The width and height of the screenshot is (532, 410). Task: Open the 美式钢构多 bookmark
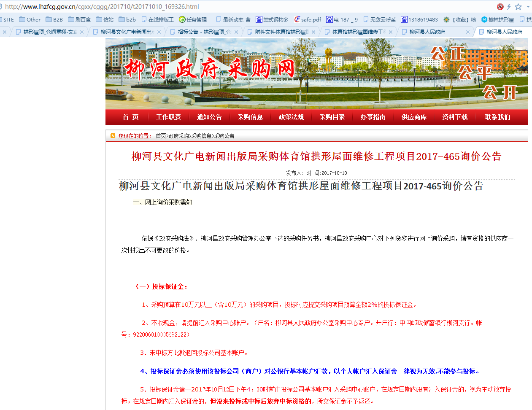click(272, 19)
